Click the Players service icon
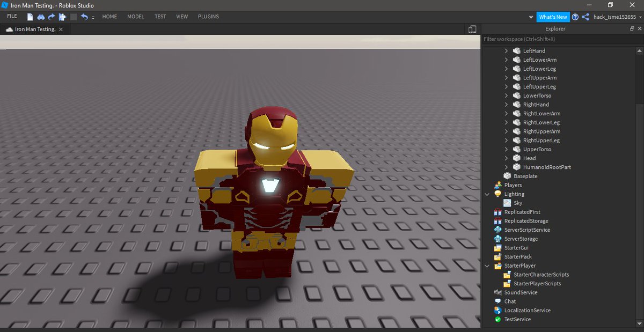 point(497,185)
